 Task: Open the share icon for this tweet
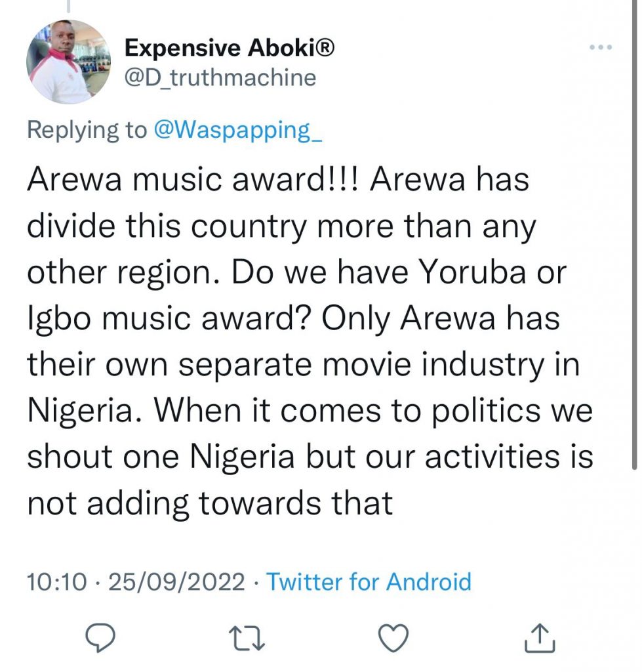[x=542, y=637]
